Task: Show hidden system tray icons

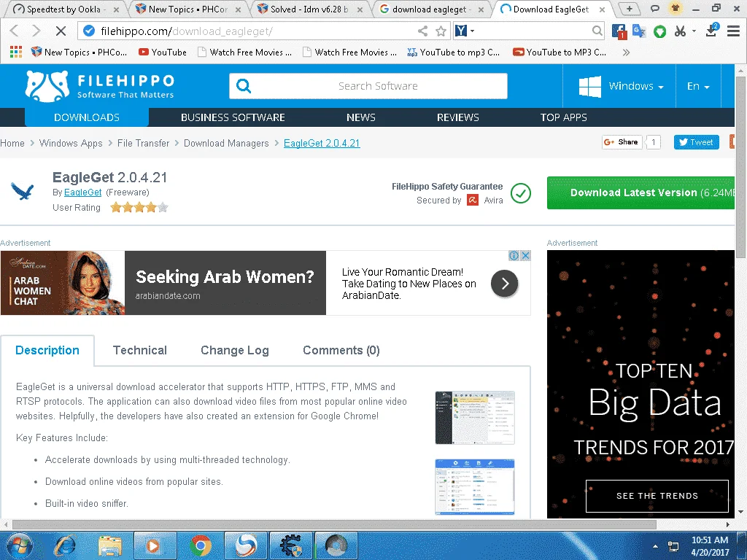Action: [656, 546]
